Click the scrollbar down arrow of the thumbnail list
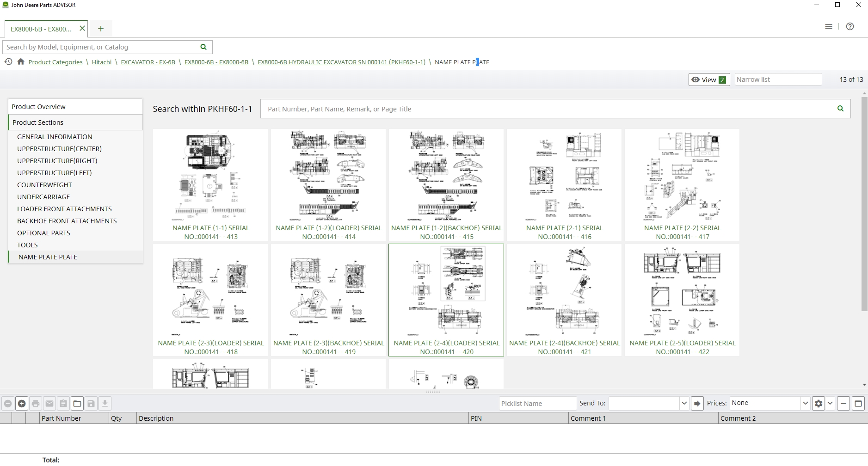Viewport: 868px width, 466px height. point(864,385)
